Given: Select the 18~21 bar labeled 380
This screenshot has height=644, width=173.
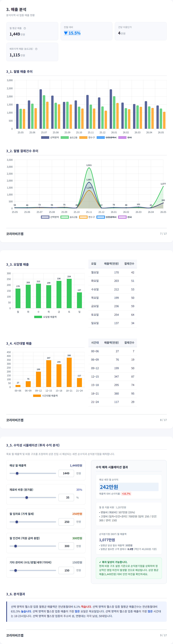Looking at the screenshot, I should [x=69, y=372].
